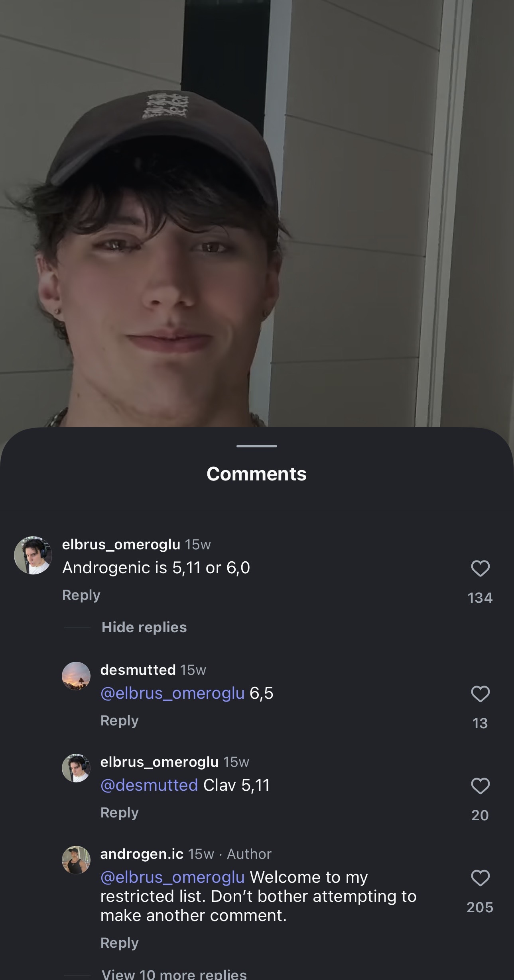Reply to the Androgenic is 5,11 comment
This screenshot has height=980, width=514.
pos(81,595)
